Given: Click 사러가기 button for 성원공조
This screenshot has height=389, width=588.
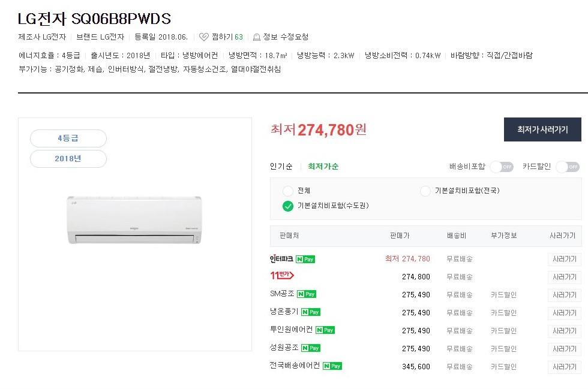Looking at the screenshot, I should click(x=564, y=349).
